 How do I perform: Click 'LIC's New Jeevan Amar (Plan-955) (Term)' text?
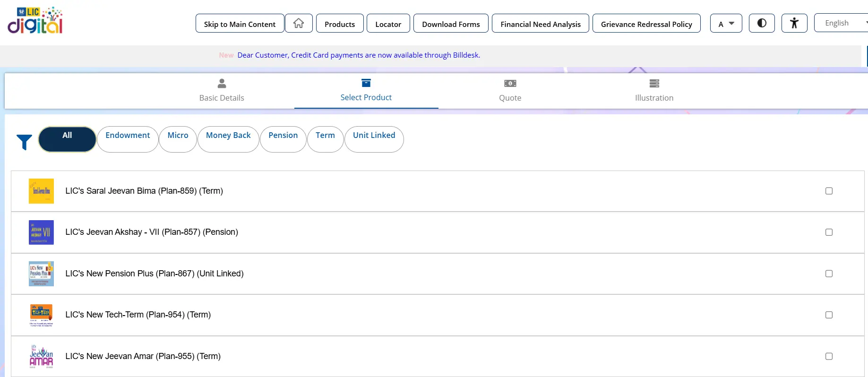tap(143, 356)
